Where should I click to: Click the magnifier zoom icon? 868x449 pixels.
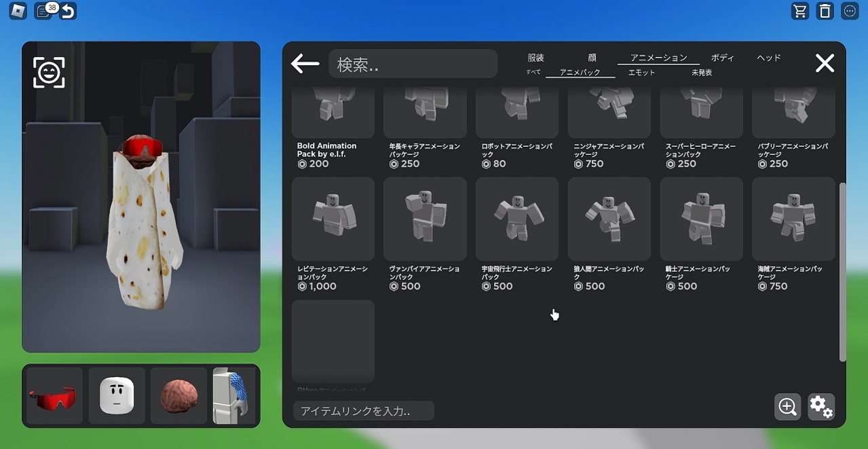point(788,407)
